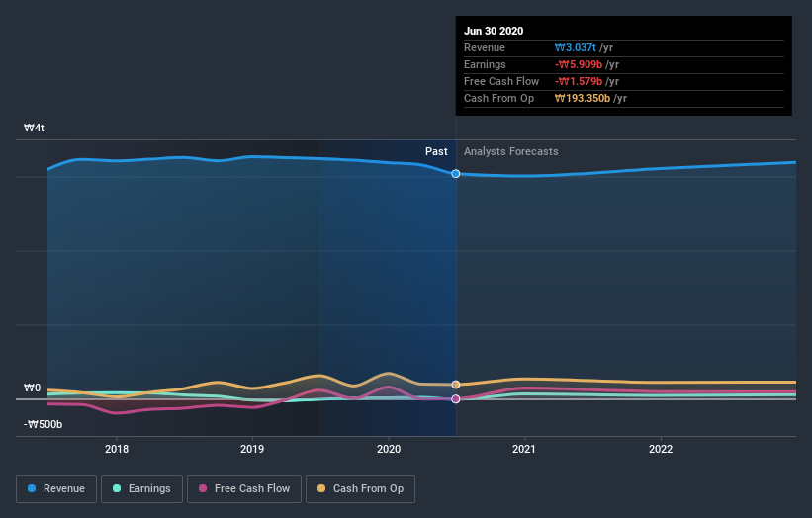Click the Free Cash Flow label in tooltip
The width and height of the screenshot is (812, 518).
(x=501, y=81)
